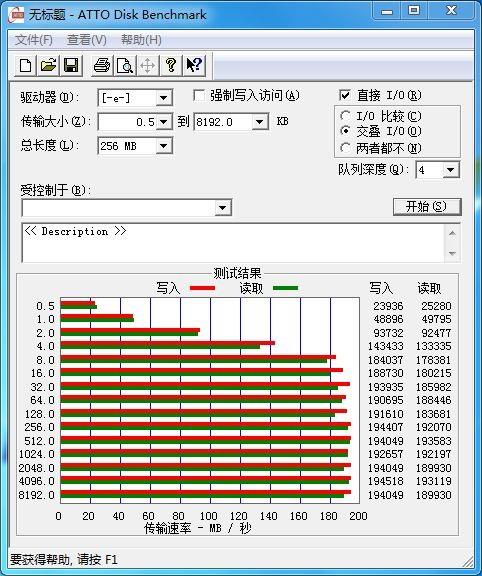Click the 测试结果 group title
This screenshot has width=482, height=576.
[x=237, y=273]
